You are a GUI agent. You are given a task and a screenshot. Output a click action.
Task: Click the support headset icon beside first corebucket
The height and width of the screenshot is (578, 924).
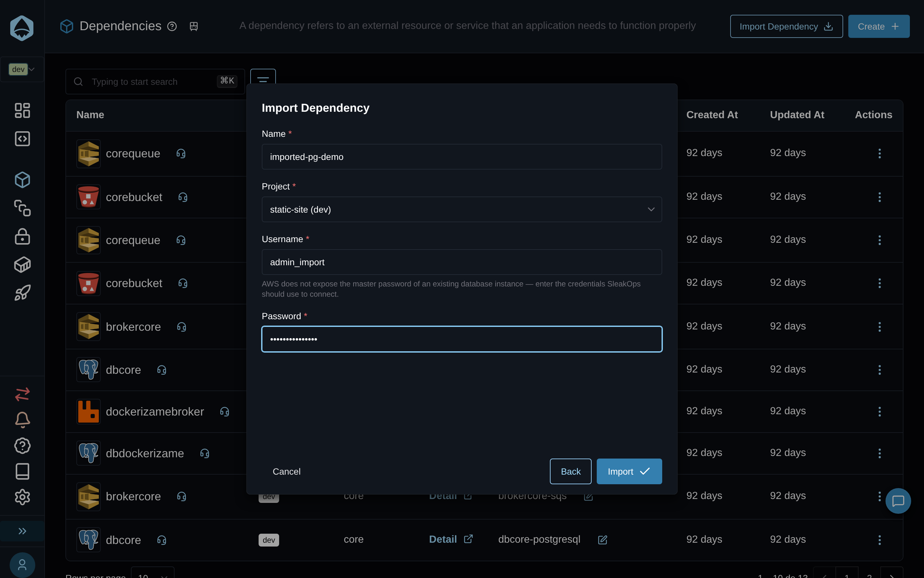click(x=183, y=197)
